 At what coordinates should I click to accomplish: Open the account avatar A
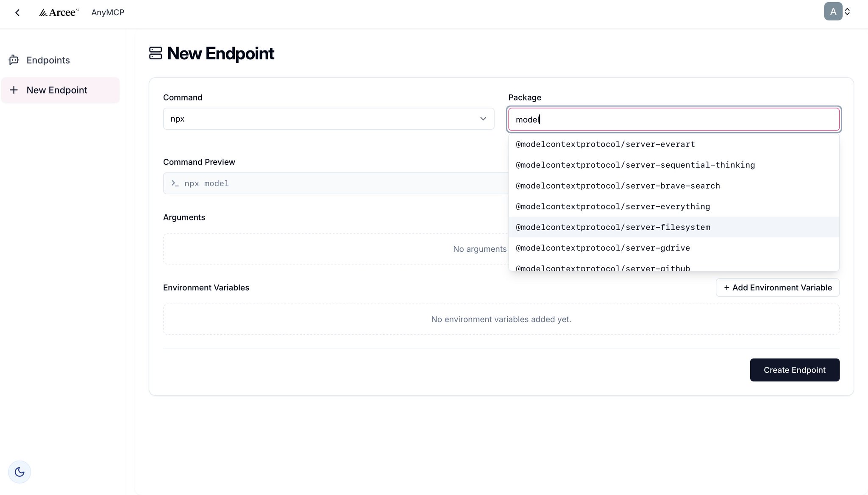(833, 11)
